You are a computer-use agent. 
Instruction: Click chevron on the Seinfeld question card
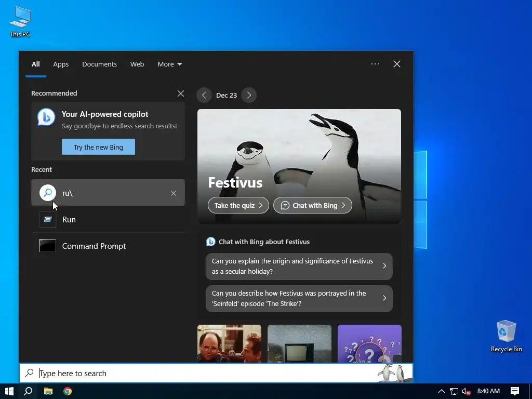[384, 298]
